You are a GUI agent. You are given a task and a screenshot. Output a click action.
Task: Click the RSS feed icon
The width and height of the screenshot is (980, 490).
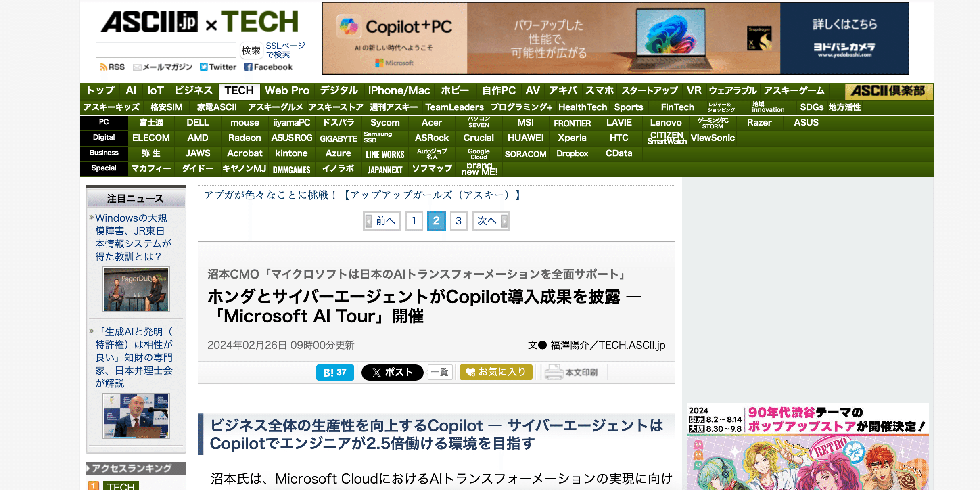pyautogui.click(x=103, y=67)
